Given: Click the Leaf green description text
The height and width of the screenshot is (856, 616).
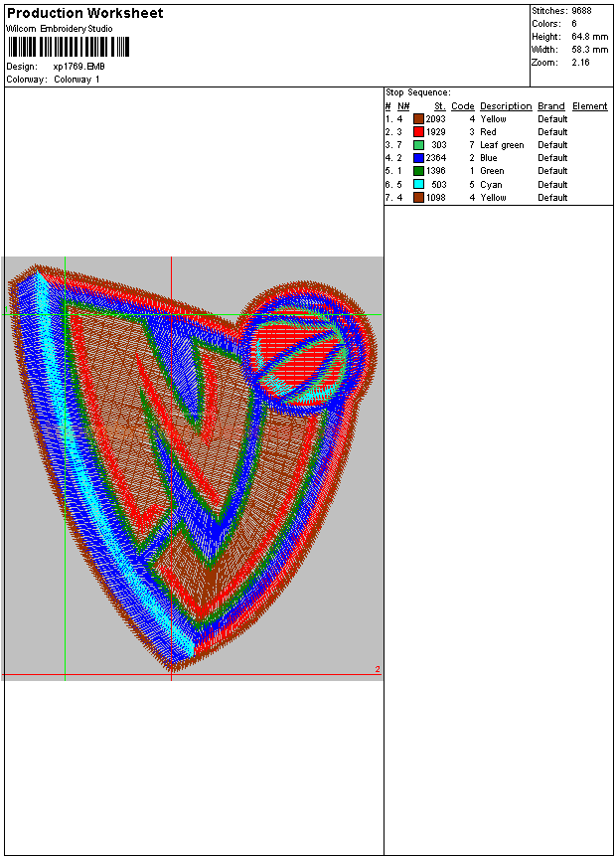Looking at the screenshot, I should tap(502, 145).
